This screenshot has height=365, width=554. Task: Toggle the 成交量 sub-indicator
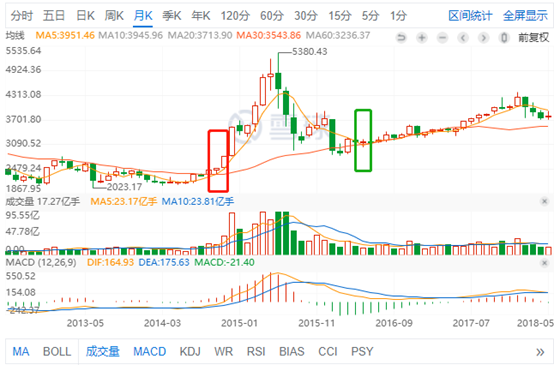pos(103,352)
